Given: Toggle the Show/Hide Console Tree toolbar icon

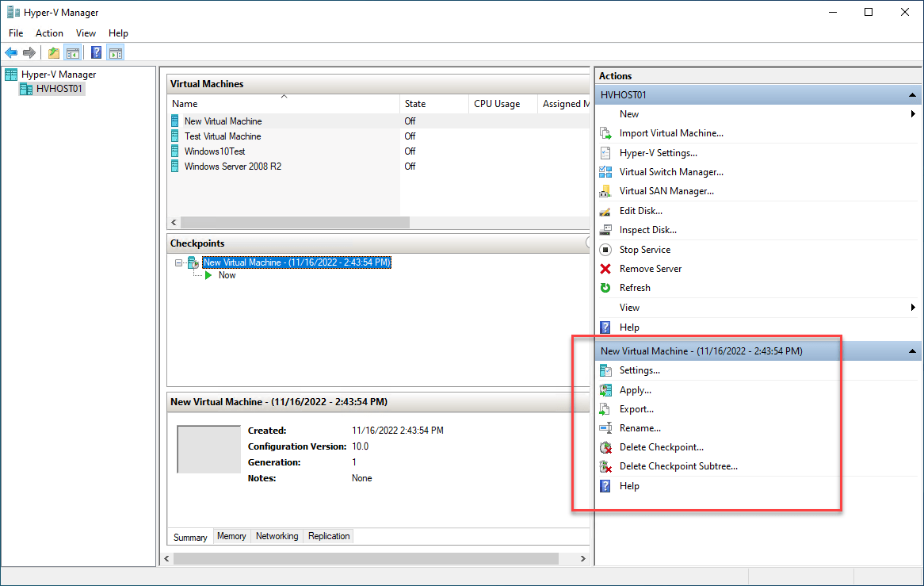Looking at the screenshot, I should coord(73,53).
